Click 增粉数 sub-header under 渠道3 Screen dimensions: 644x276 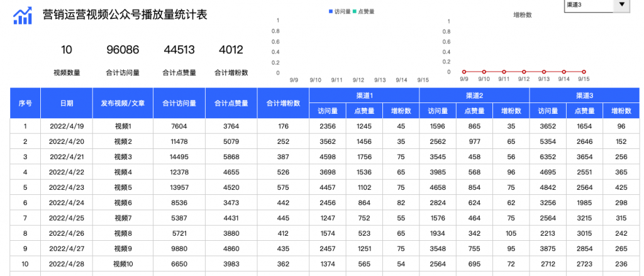tap(621, 111)
